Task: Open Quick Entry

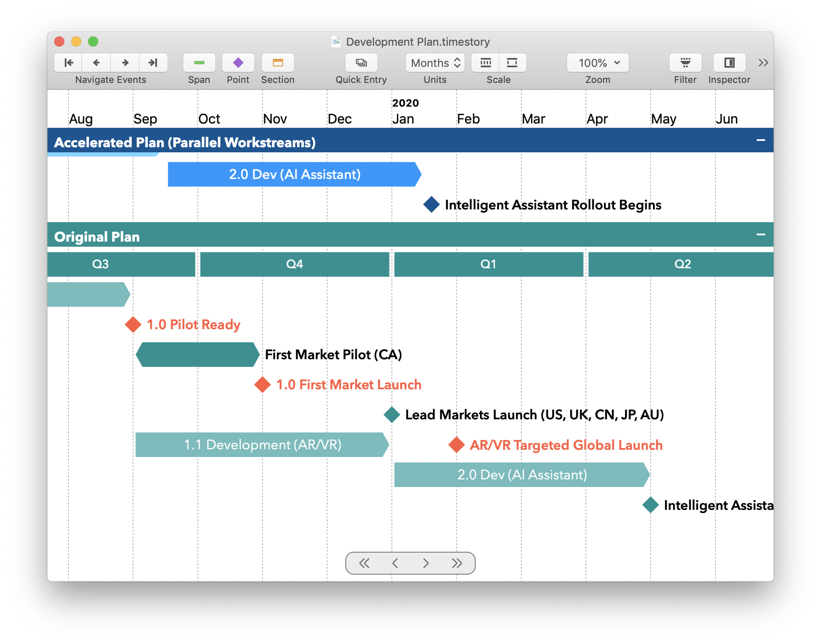Action: tap(361, 62)
